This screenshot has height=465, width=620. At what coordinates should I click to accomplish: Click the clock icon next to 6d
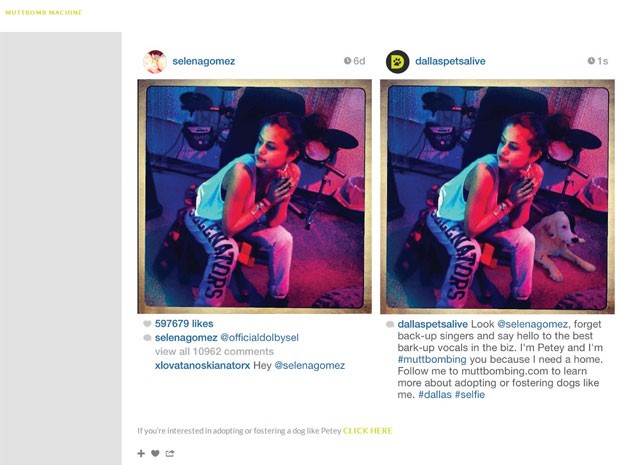pyautogui.click(x=348, y=60)
